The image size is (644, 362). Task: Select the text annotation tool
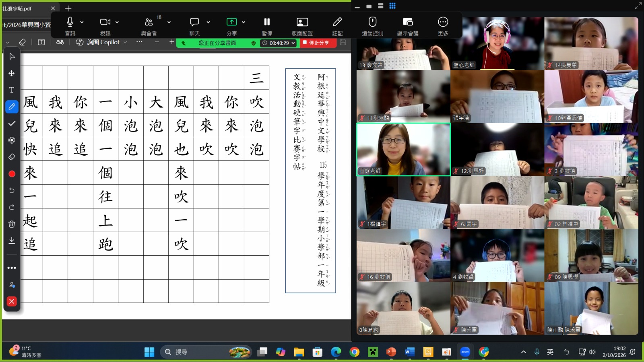[x=12, y=90]
